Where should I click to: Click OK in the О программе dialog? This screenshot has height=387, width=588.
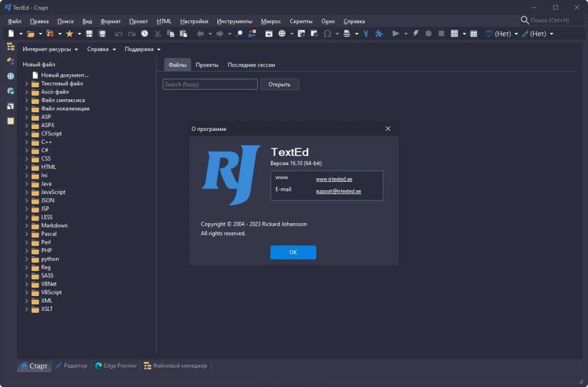click(293, 252)
